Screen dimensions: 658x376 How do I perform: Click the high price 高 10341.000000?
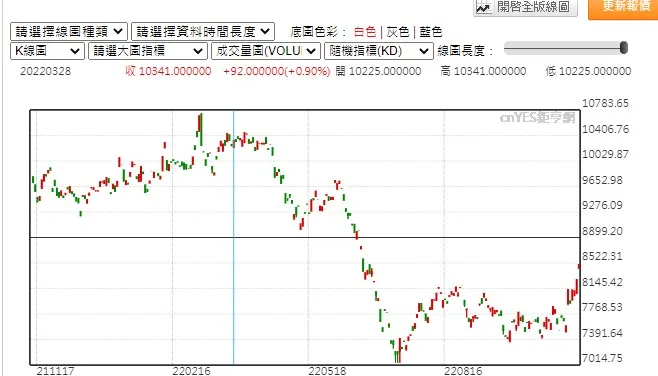[483, 71]
